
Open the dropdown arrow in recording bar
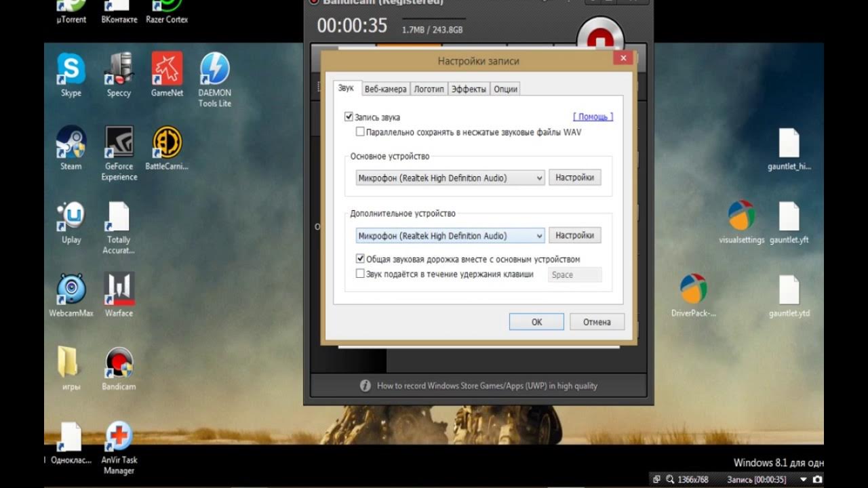click(803, 480)
